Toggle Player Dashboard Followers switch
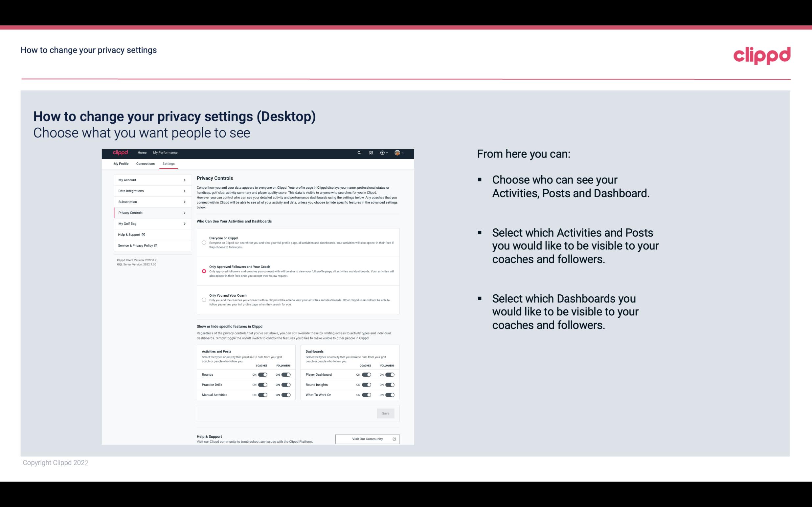 pyautogui.click(x=390, y=374)
